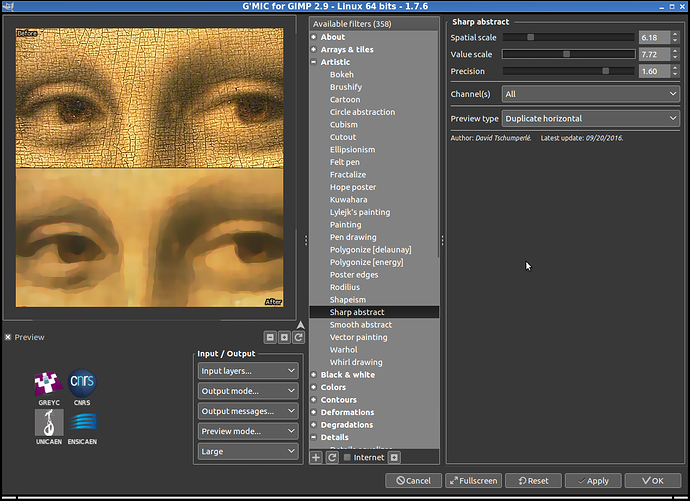Expand the About filter category
This screenshot has height=501, width=690.
314,37
